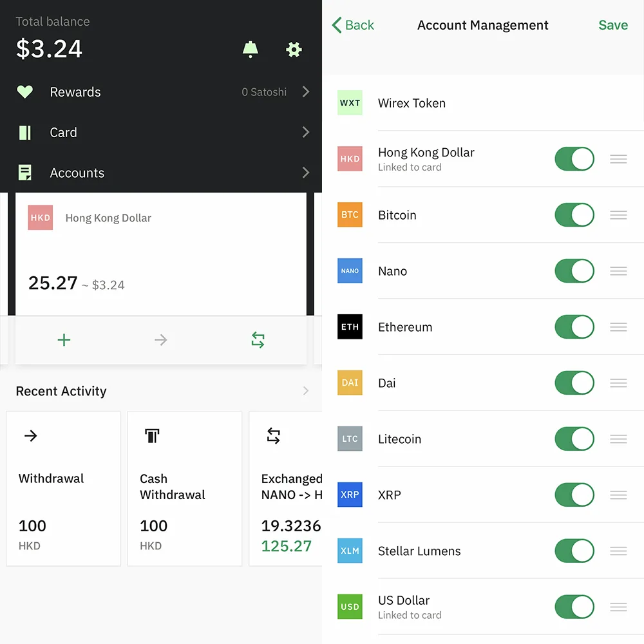
Task: Toggle the Stellar Lumens account switch
Action: [x=574, y=551]
